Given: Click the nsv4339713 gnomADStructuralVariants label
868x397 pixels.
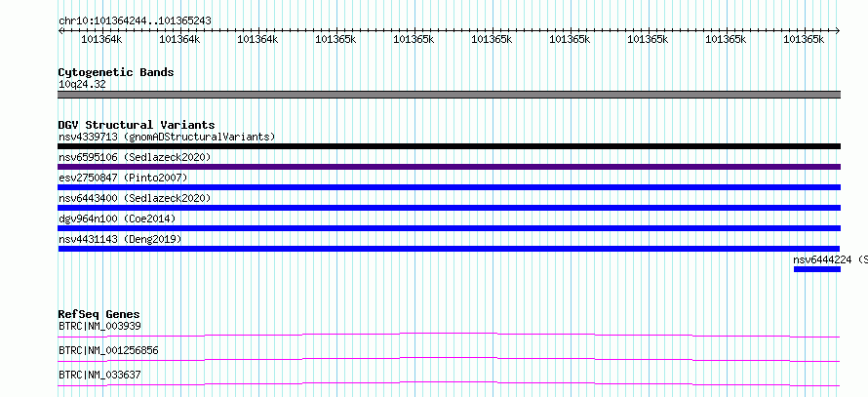Looking at the screenshot, I should point(167,137).
